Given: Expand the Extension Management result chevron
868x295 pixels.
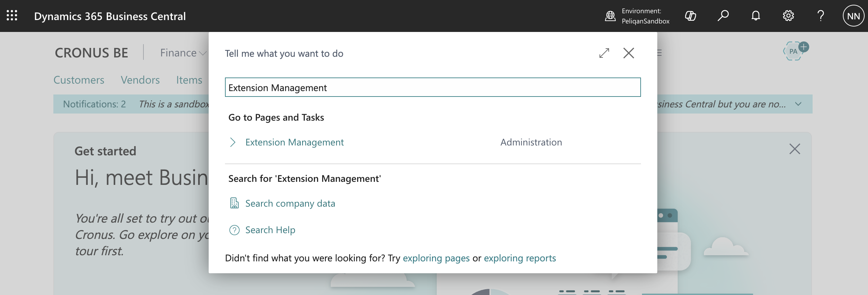Looking at the screenshot, I should 233,142.
